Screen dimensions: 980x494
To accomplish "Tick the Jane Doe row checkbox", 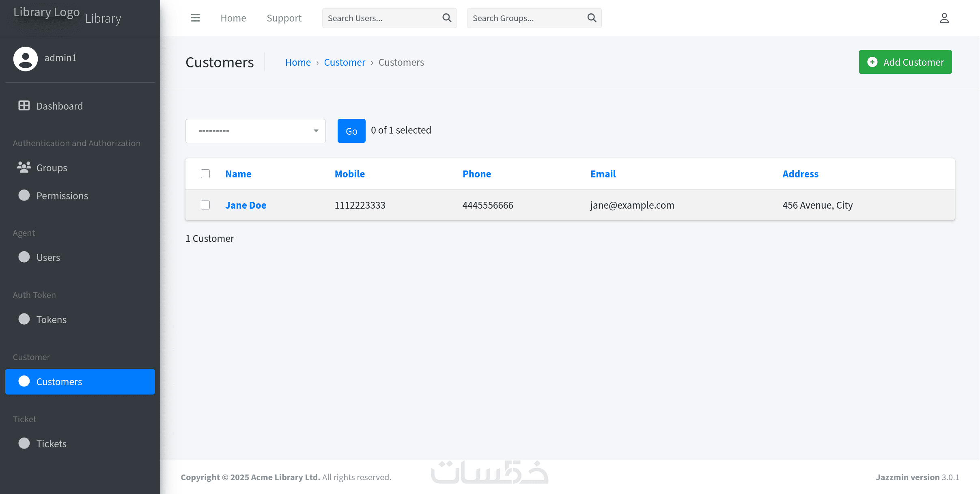I will pos(205,205).
